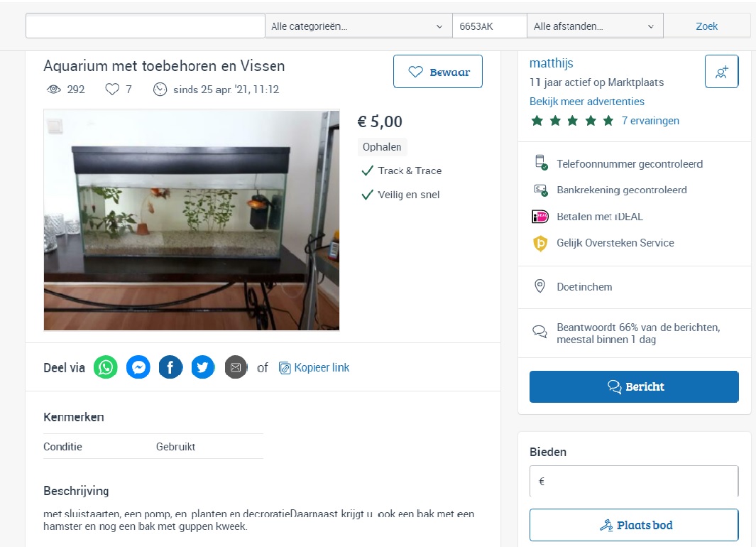756x547 pixels.
Task: Open the Alle categorieën dropdown
Action: 358,26
